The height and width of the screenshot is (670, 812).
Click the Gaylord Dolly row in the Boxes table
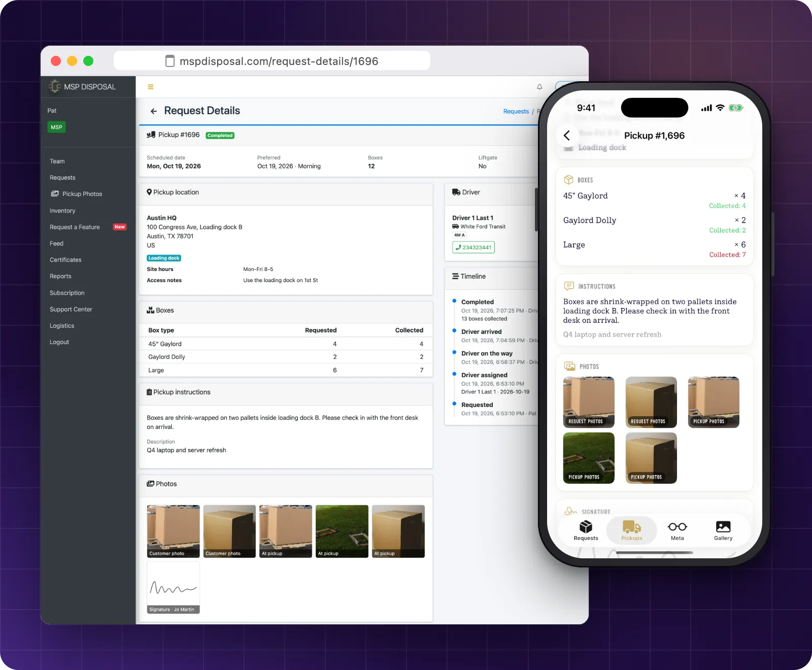(286, 357)
